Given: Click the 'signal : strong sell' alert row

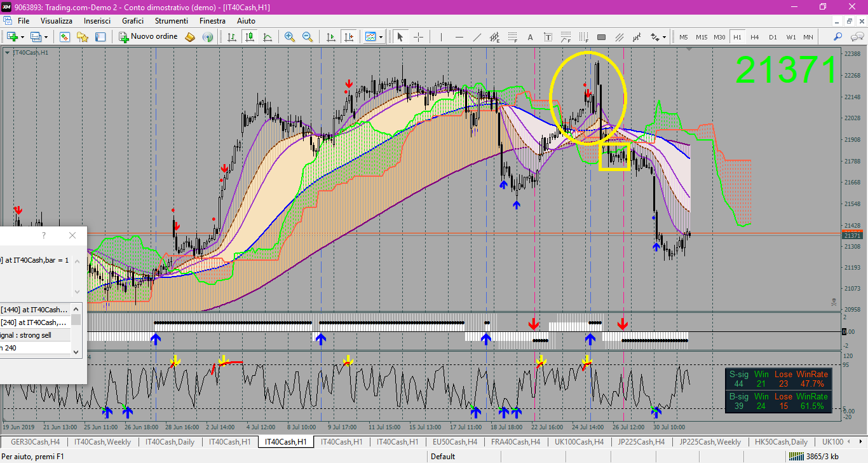Looking at the screenshot, I should pos(35,335).
